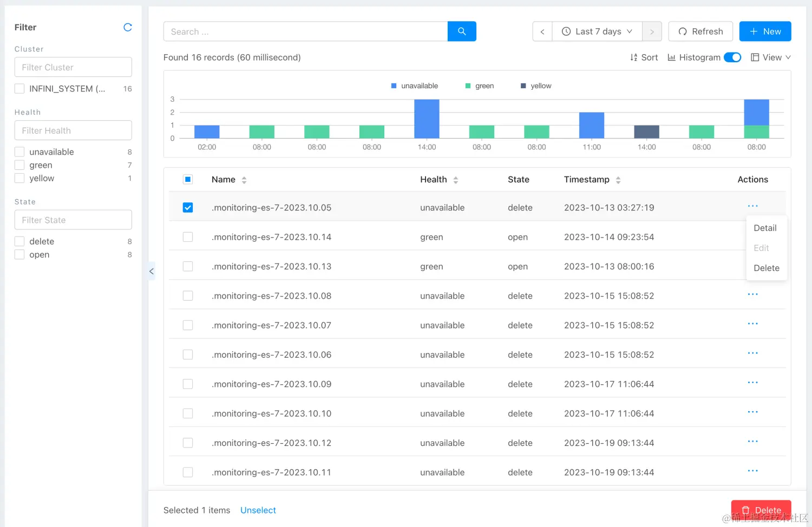Open actions for .monitoring-es-7-2023.10.06 row
Image resolution: width=812 pixels, height=527 pixels.
[x=752, y=353]
